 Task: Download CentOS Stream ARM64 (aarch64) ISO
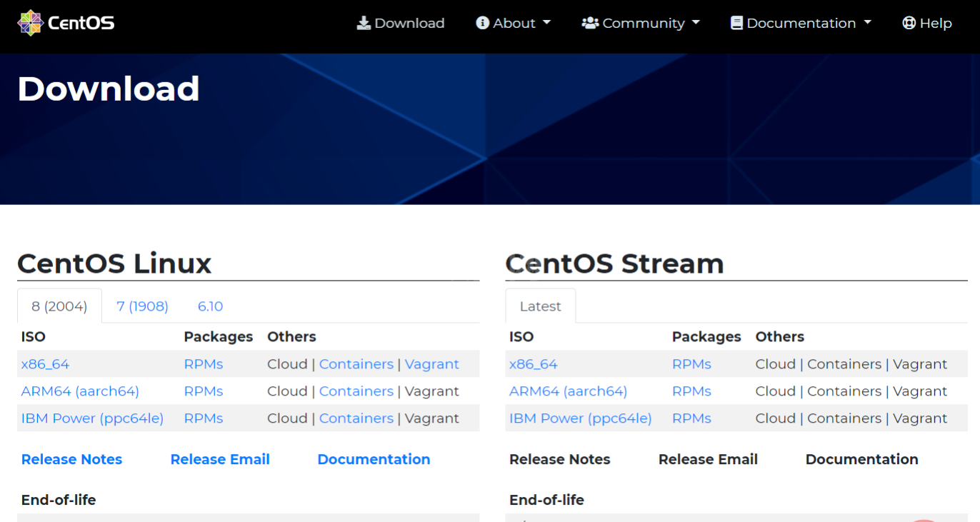tap(568, 391)
